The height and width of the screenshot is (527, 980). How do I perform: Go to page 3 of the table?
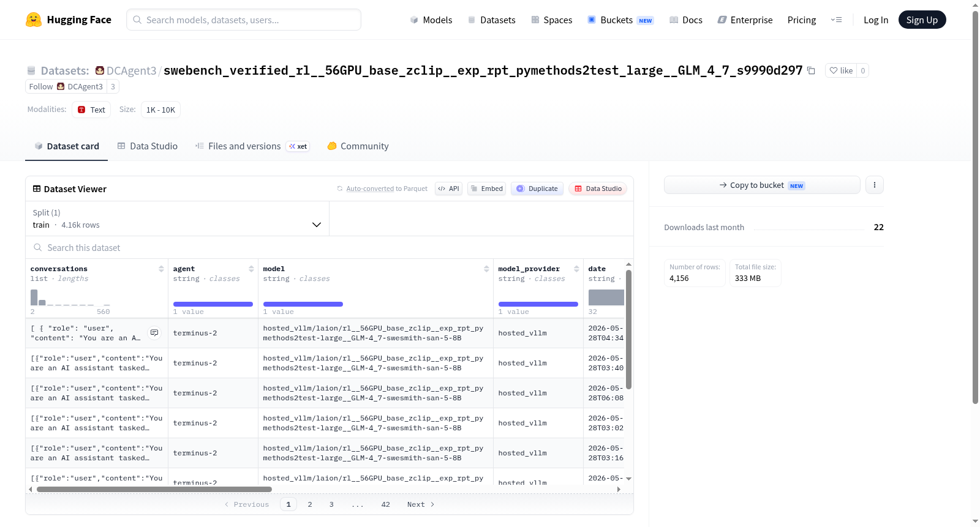[331, 504]
